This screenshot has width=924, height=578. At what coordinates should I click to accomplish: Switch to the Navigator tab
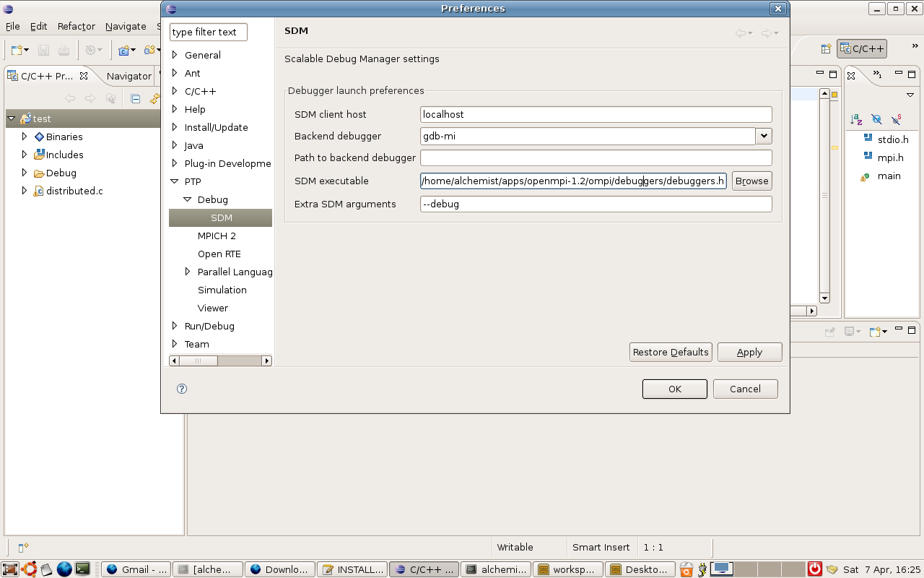pyautogui.click(x=128, y=76)
